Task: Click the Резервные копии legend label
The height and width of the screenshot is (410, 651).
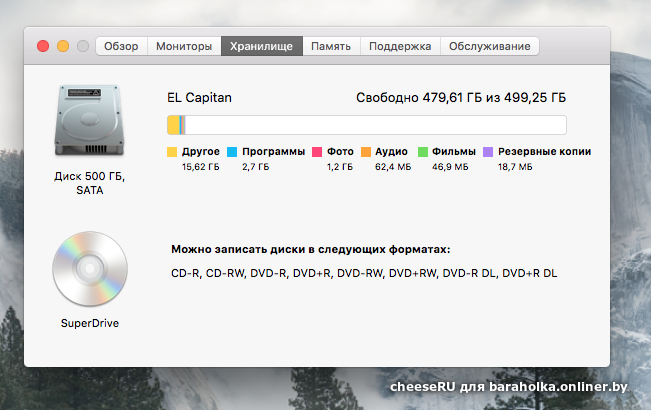Action: (544, 151)
